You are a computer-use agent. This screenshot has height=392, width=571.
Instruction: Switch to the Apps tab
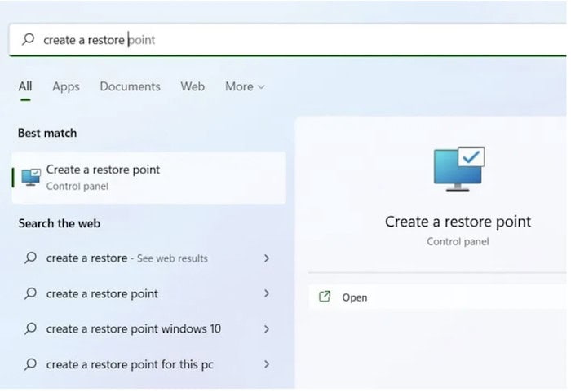point(66,86)
